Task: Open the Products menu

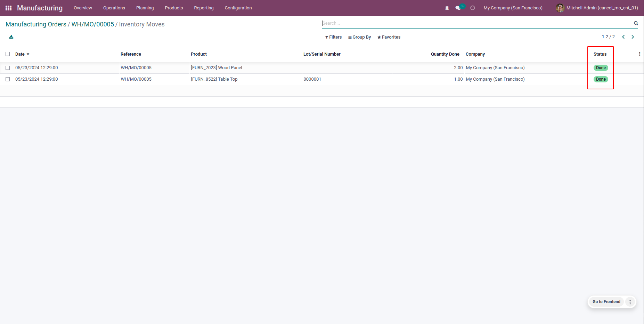Action: pos(174,8)
